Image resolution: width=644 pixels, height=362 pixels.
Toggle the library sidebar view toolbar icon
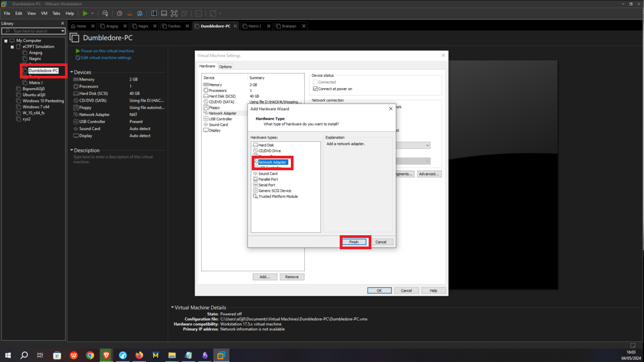click(x=154, y=13)
